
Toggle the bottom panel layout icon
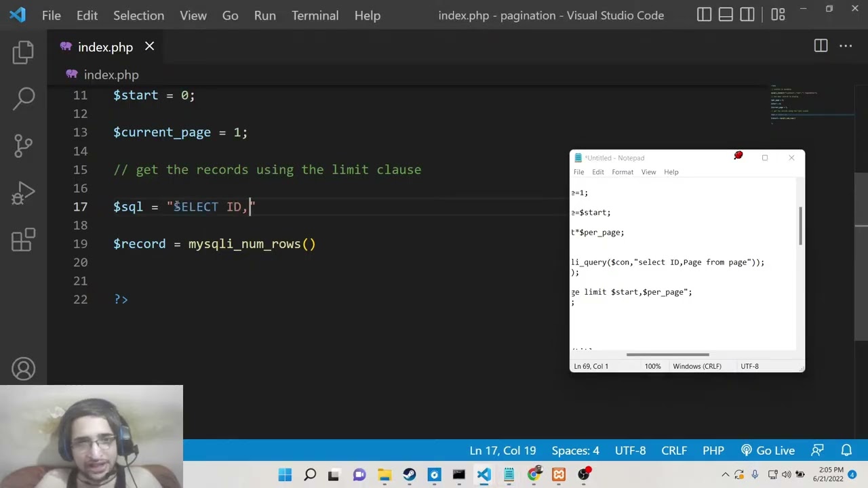point(726,15)
